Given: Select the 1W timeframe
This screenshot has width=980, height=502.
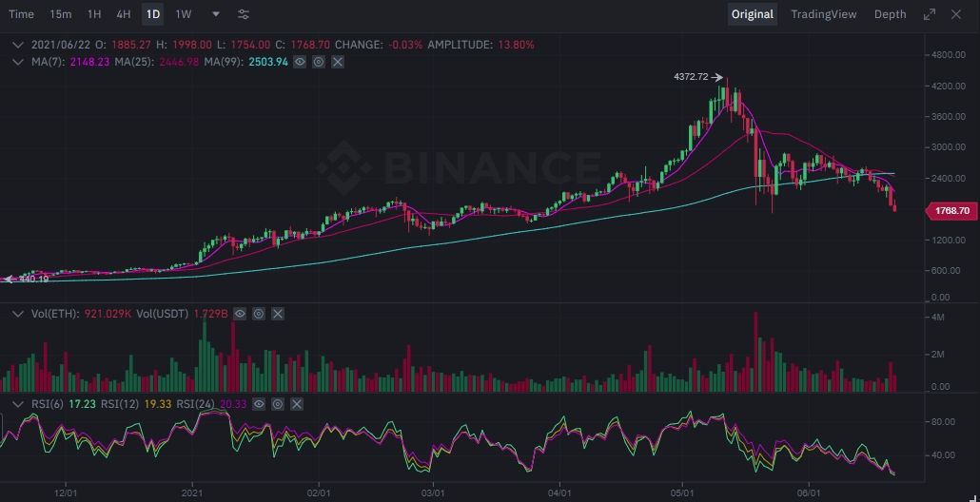Looking at the screenshot, I should pos(184,14).
